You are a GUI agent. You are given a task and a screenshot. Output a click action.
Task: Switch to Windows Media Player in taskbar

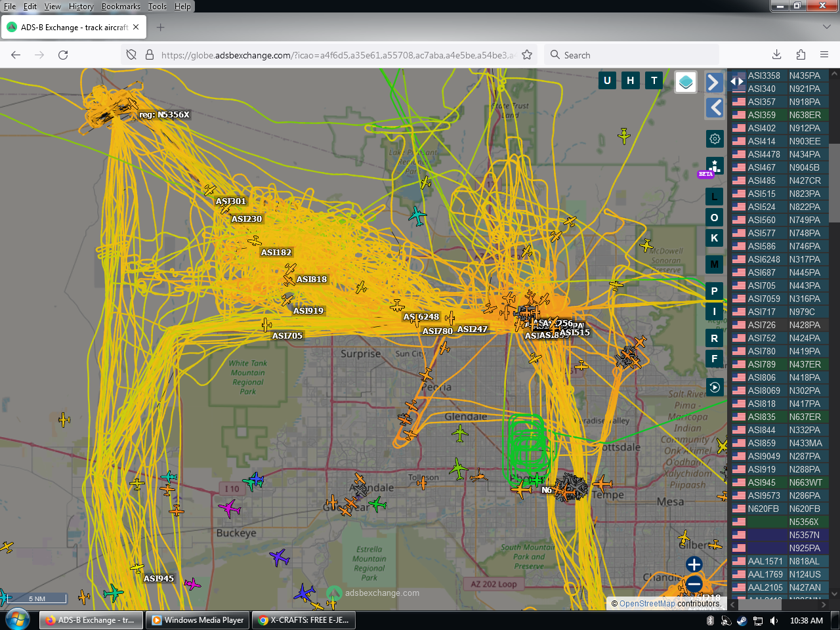coord(198,620)
